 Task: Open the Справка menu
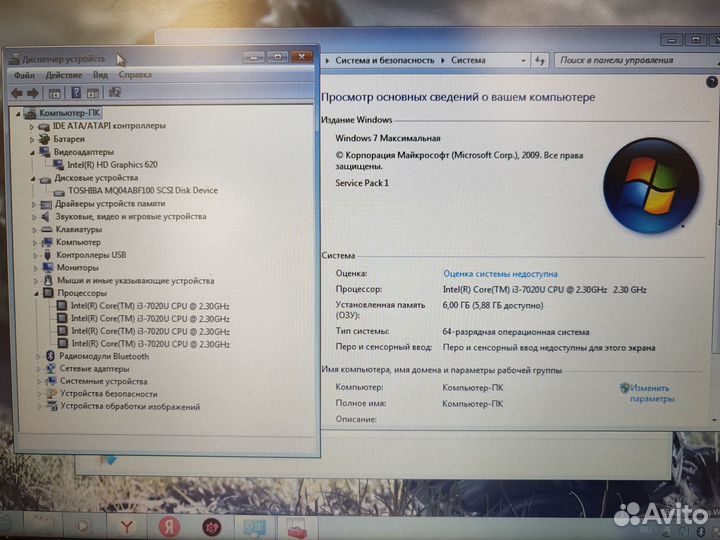click(x=135, y=75)
